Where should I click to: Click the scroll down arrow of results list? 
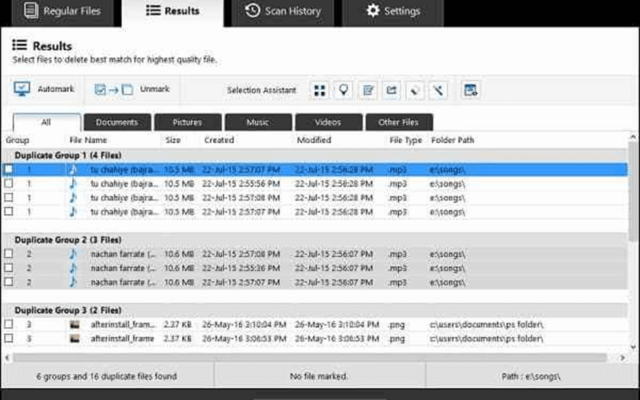click(x=633, y=347)
